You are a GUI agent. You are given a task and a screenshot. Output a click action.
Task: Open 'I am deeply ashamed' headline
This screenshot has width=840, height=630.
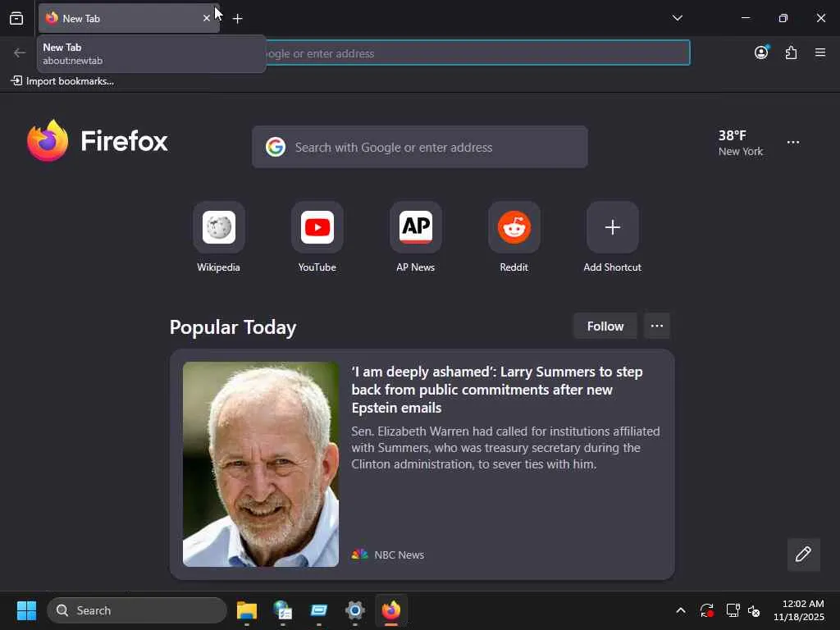(497, 390)
